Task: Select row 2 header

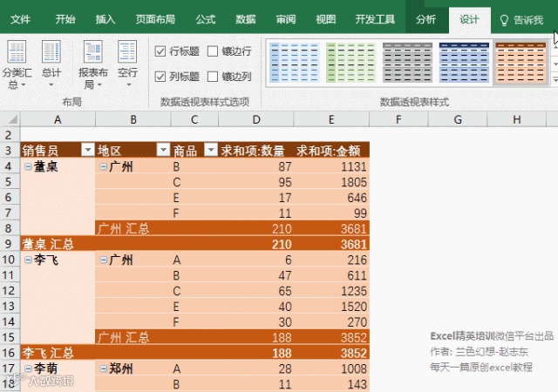Action: point(9,135)
